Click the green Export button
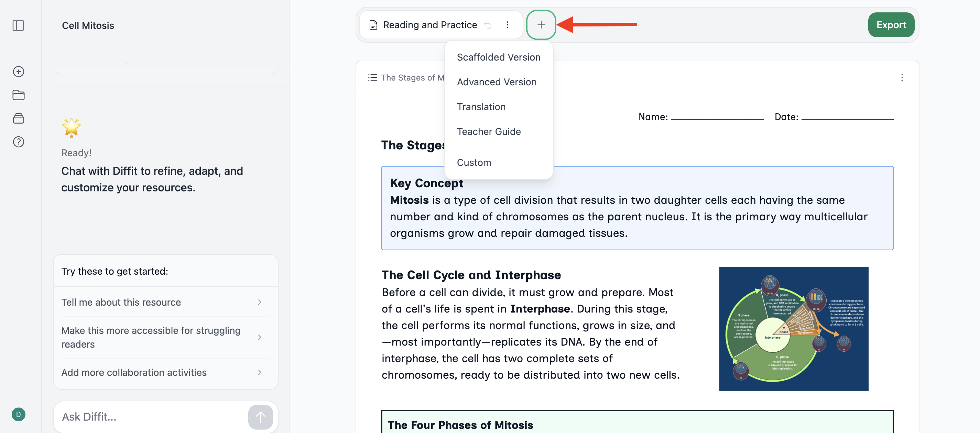980x433 pixels. click(891, 25)
